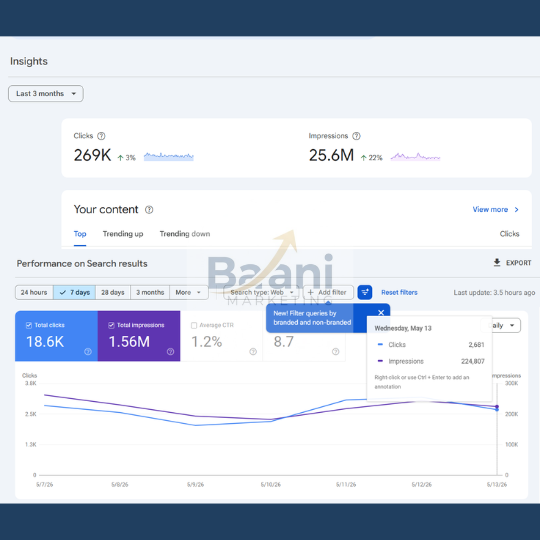
Task: Open the Search type: Web dropdown
Action: pos(262,292)
